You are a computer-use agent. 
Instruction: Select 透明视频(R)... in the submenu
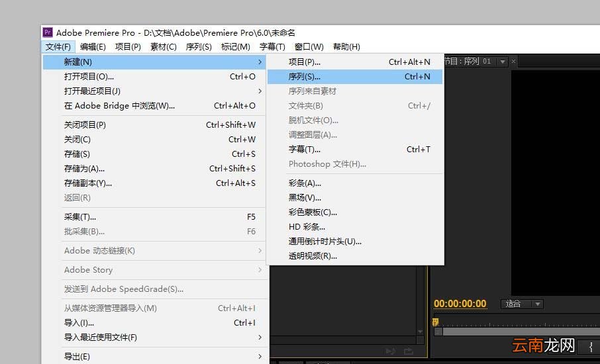click(x=355, y=256)
